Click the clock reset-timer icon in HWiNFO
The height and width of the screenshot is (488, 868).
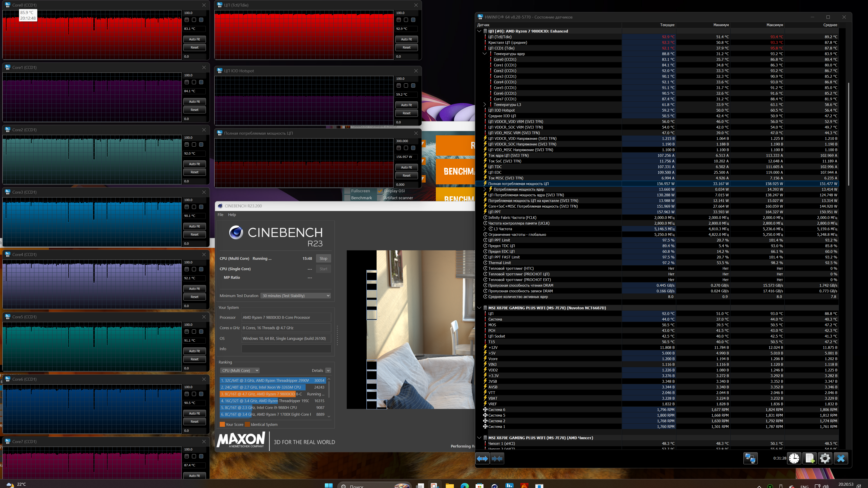[x=794, y=458]
